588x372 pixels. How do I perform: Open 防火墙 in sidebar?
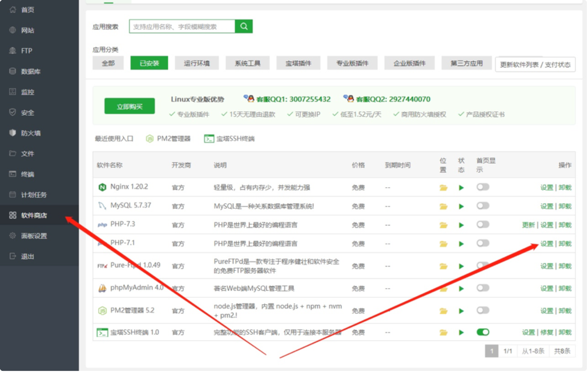click(x=39, y=133)
